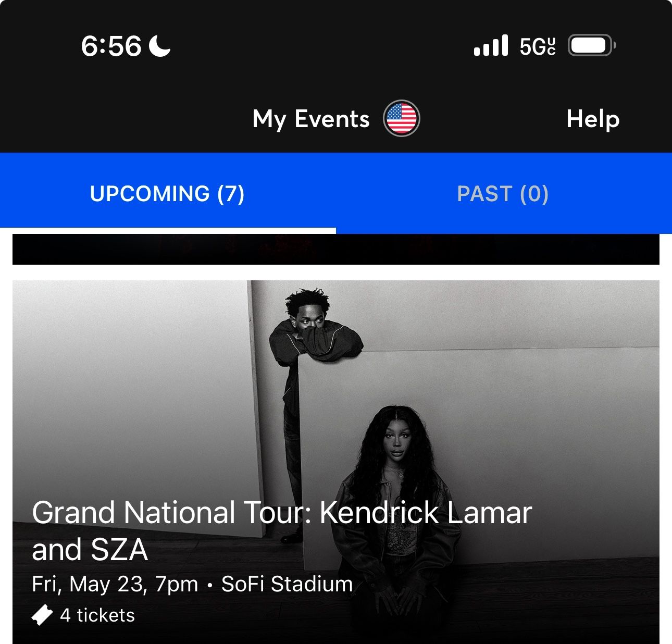Image resolution: width=672 pixels, height=644 pixels.
Task: View the 4 tickets for this event
Action: [97, 615]
